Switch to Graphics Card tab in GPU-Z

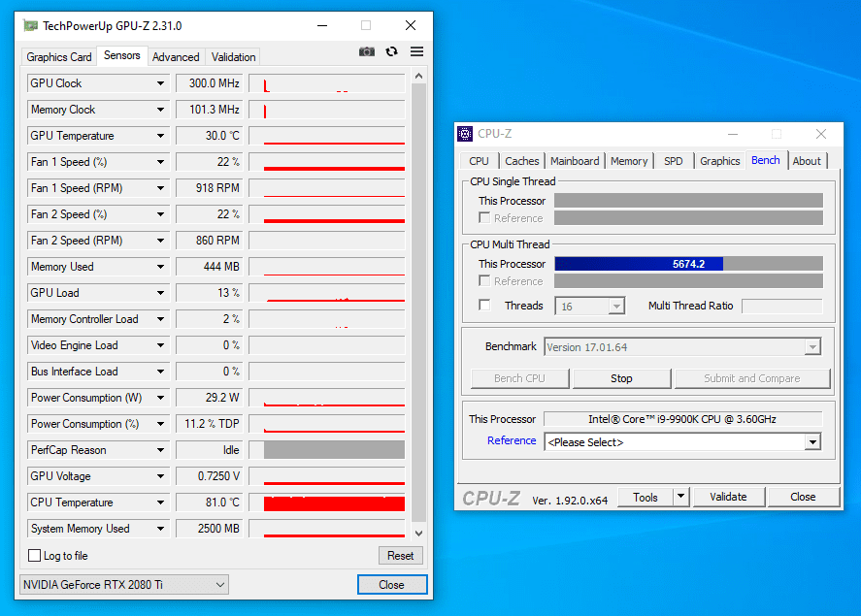tap(59, 57)
